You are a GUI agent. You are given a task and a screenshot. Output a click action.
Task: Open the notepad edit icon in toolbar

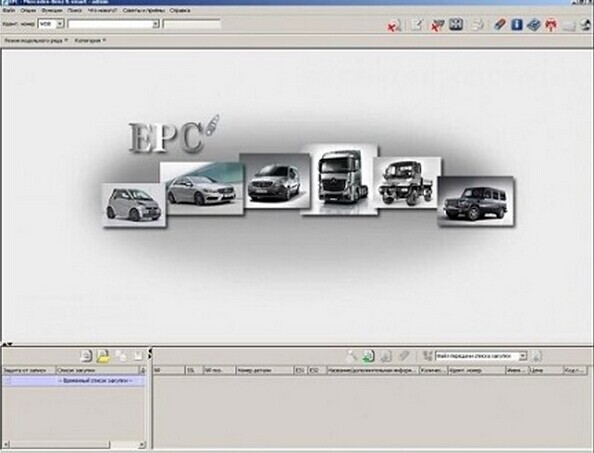[417, 25]
